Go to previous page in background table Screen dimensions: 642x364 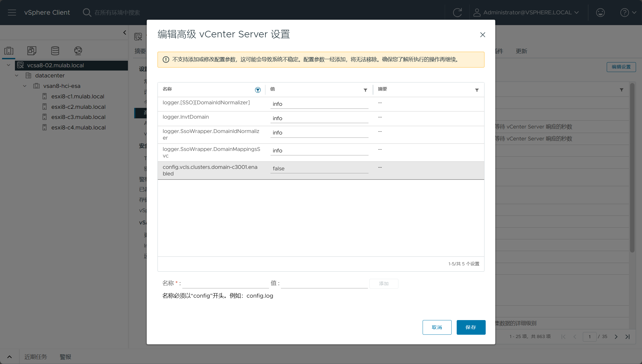pos(575,337)
